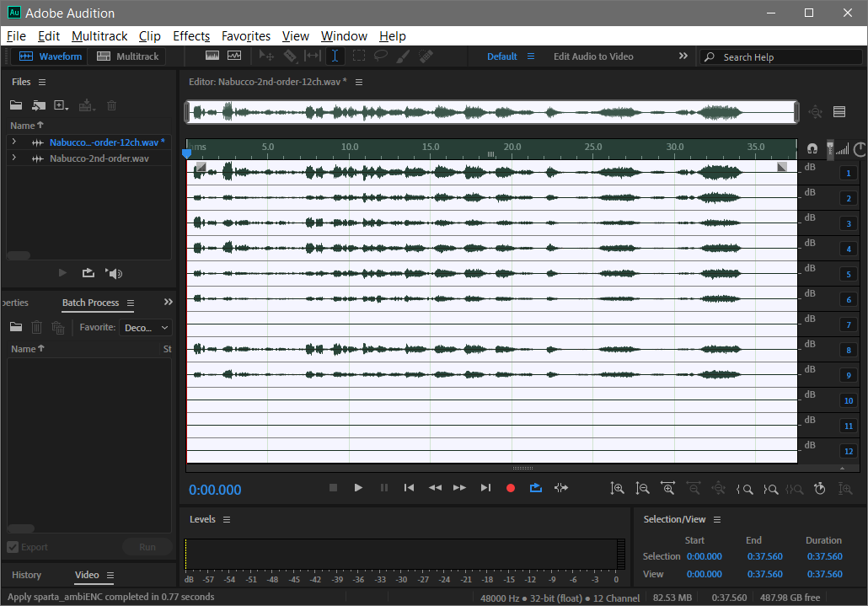Open the Default workspace menu

point(531,56)
